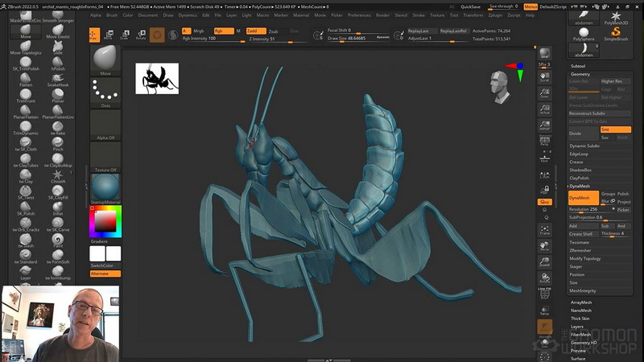
Task: Click the Actual size icon
Action: coord(545,109)
